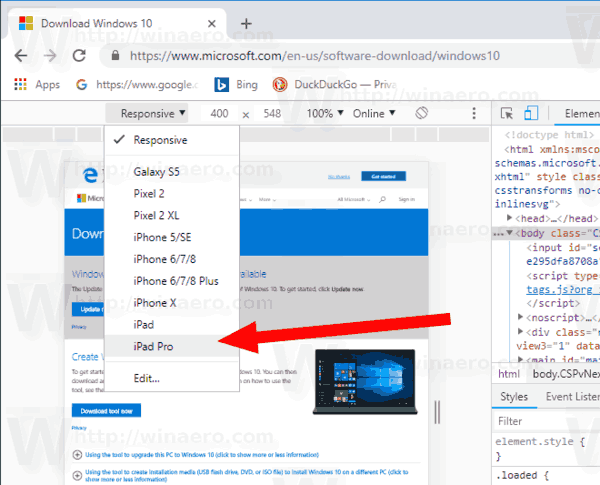Click the padlock site info icon
The height and width of the screenshot is (485, 600).
pos(115,56)
